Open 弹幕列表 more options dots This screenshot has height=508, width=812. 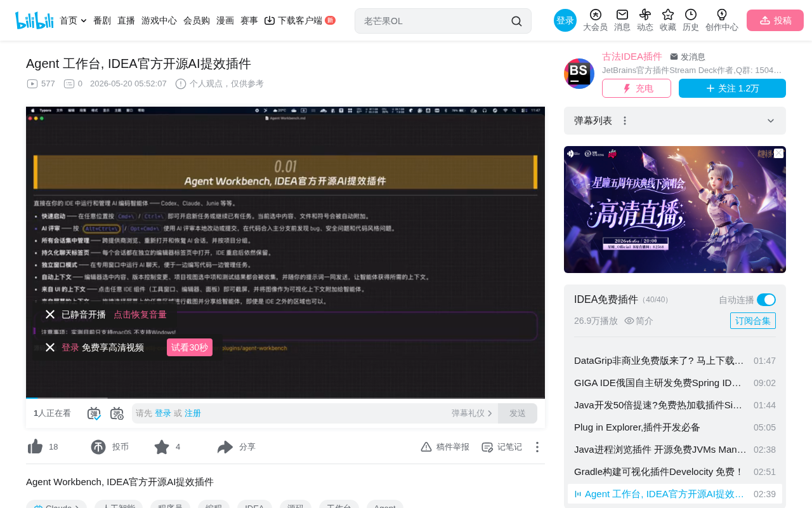point(625,121)
